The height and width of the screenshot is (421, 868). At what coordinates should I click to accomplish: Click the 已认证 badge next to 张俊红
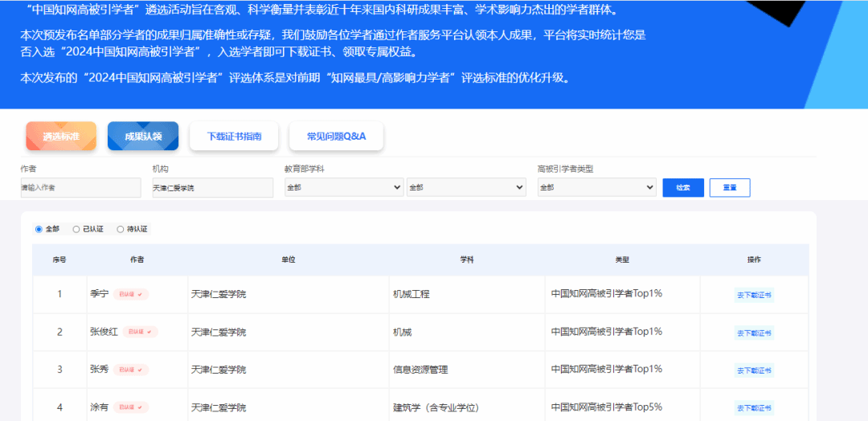pos(141,332)
